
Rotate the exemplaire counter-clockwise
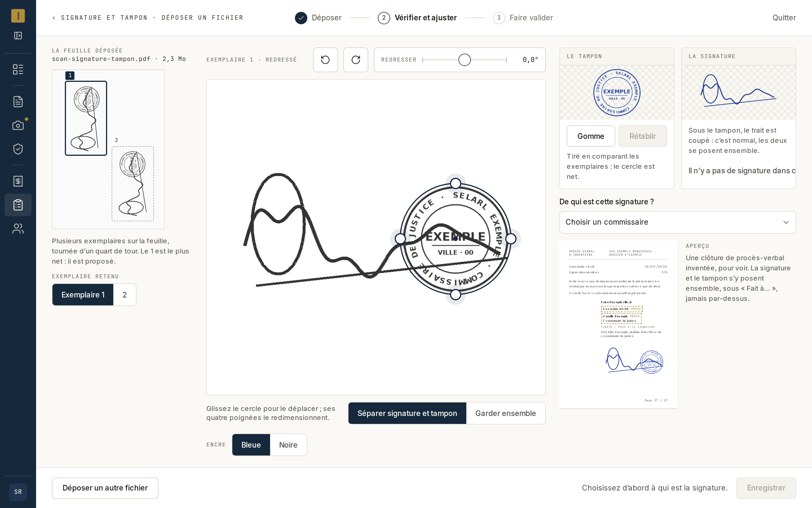point(325,60)
